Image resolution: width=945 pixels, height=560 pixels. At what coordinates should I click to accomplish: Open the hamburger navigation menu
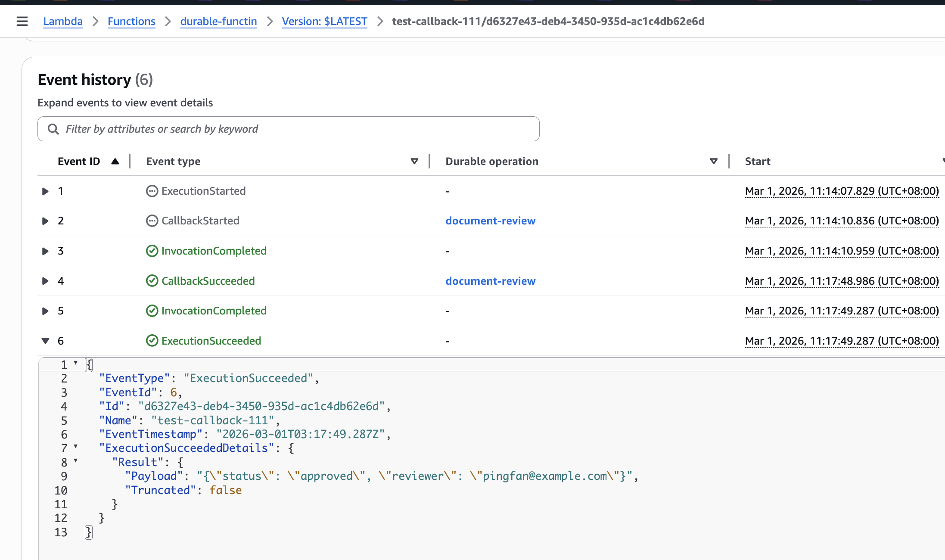click(22, 21)
